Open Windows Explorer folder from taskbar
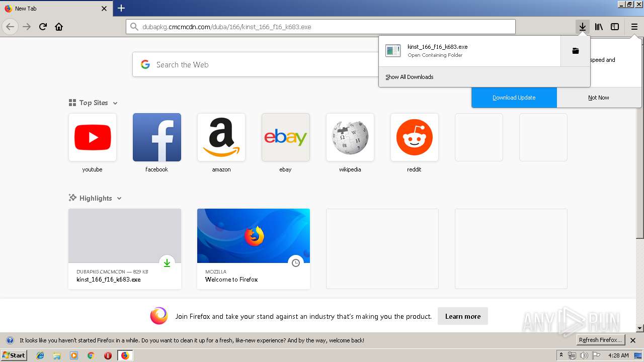The image size is (644, 362). (x=57, y=355)
